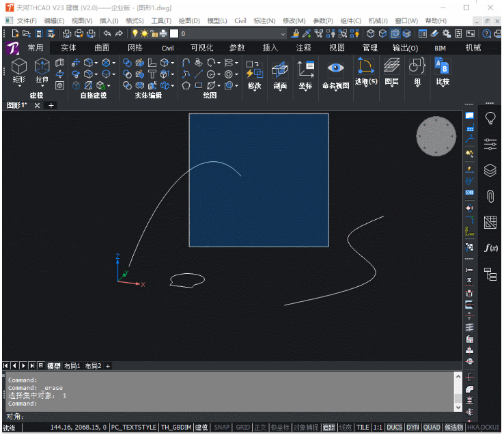This screenshot has width=504, height=435.
Task: Click the lightbulb icon in right panel
Action: 490,118
